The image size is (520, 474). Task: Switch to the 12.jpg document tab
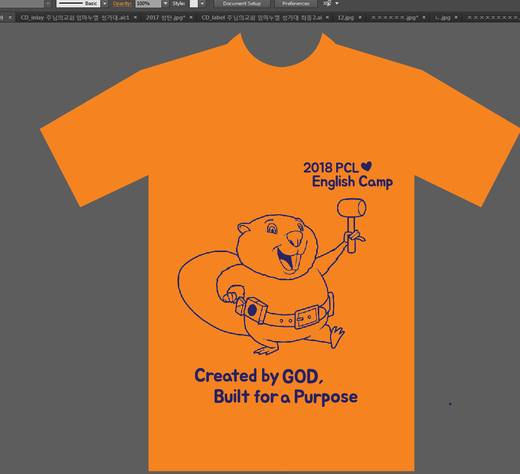coord(346,18)
